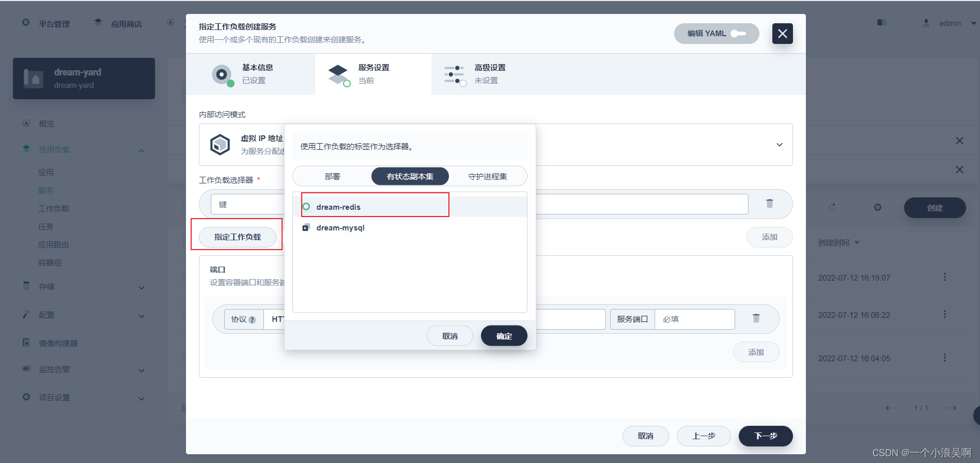Go to previous page arrow
The image size is (980, 463).
click(891, 408)
